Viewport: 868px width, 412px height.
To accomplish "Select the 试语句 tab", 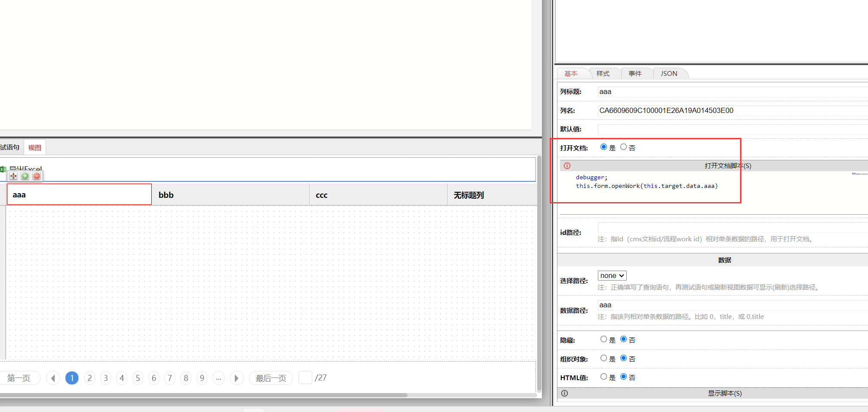I will 10,147.
